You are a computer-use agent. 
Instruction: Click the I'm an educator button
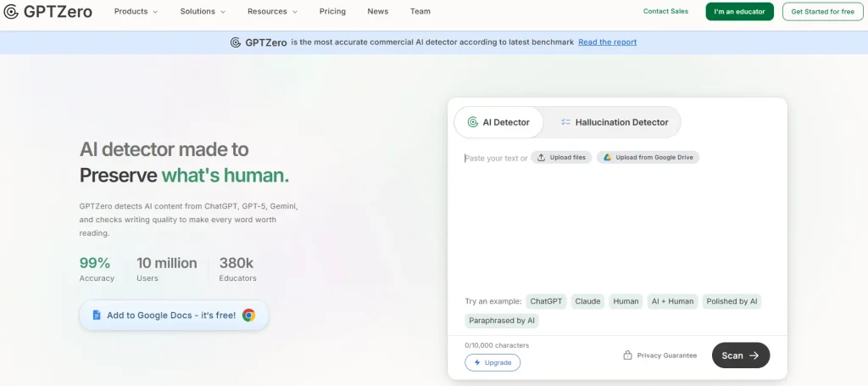click(739, 12)
